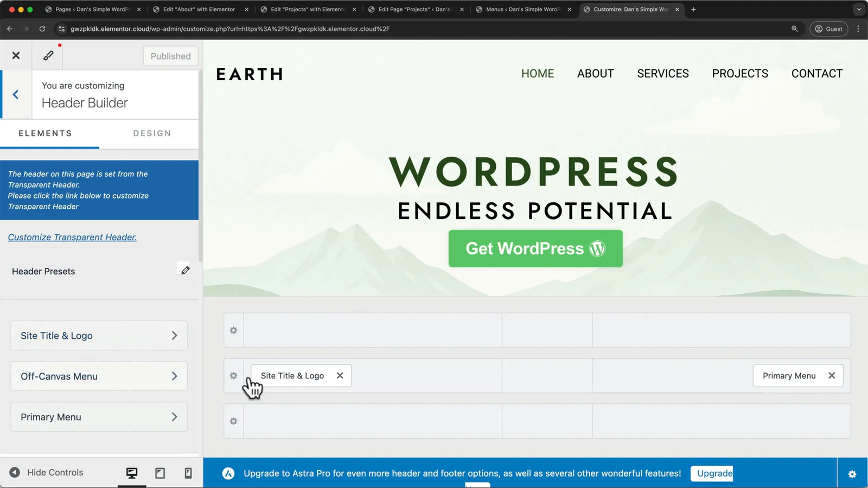Go back using the blue left chevron
The image size is (868, 488).
(x=16, y=95)
